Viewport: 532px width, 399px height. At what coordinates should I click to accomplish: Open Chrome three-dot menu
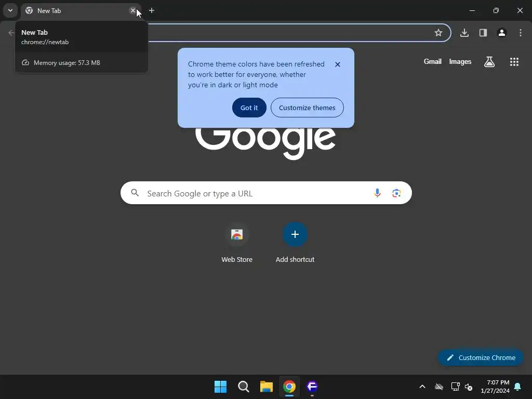point(521,33)
